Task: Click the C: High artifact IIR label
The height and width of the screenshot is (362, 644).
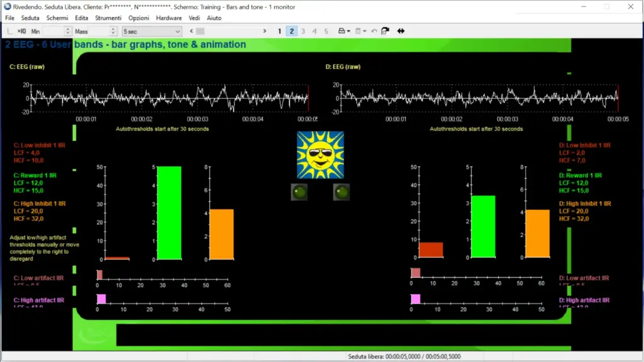Action: (38, 300)
